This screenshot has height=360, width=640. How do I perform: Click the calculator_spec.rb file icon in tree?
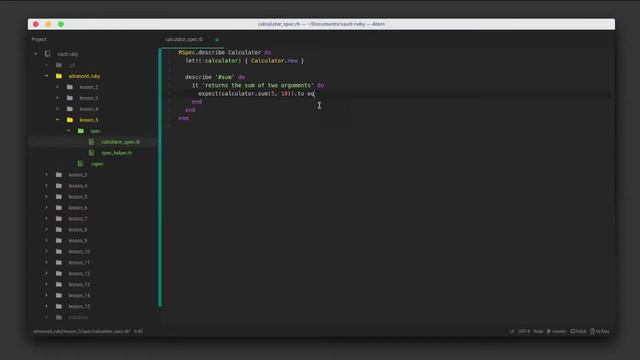pyautogui.click(x=91, y=142)
